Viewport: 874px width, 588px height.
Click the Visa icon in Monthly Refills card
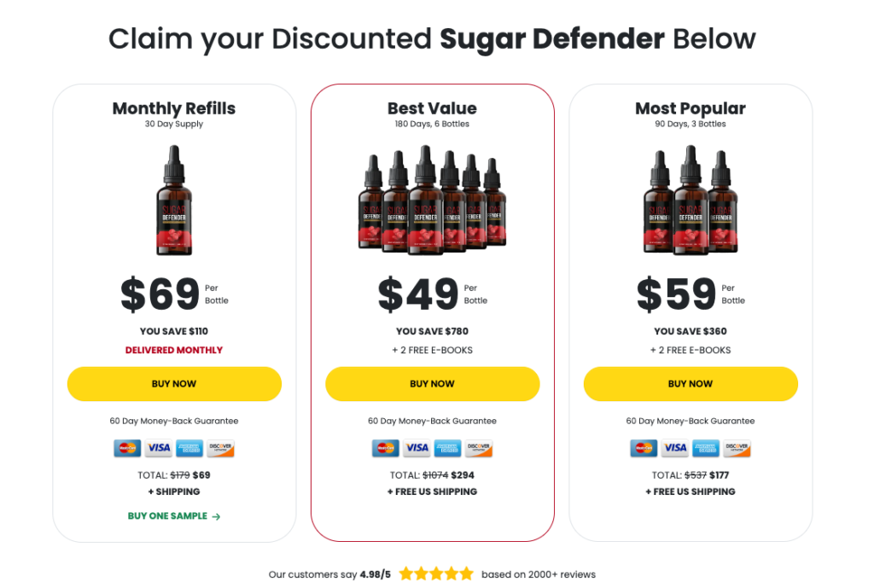158,448
